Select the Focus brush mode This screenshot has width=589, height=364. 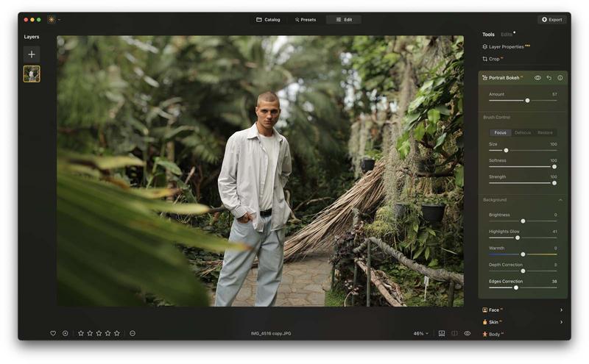coord(500,132)
